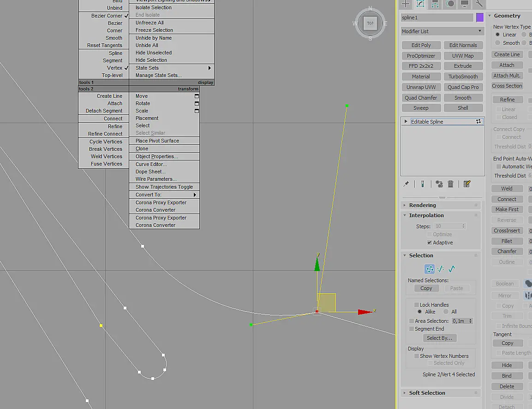Select Spline sub-object icon in Selection rollout
The height and width of the screenshot is (409, 532).
point(452,269)
